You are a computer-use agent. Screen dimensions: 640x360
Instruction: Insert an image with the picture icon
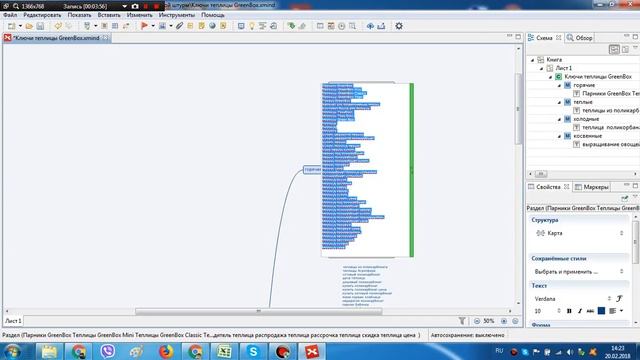point(162,26)
